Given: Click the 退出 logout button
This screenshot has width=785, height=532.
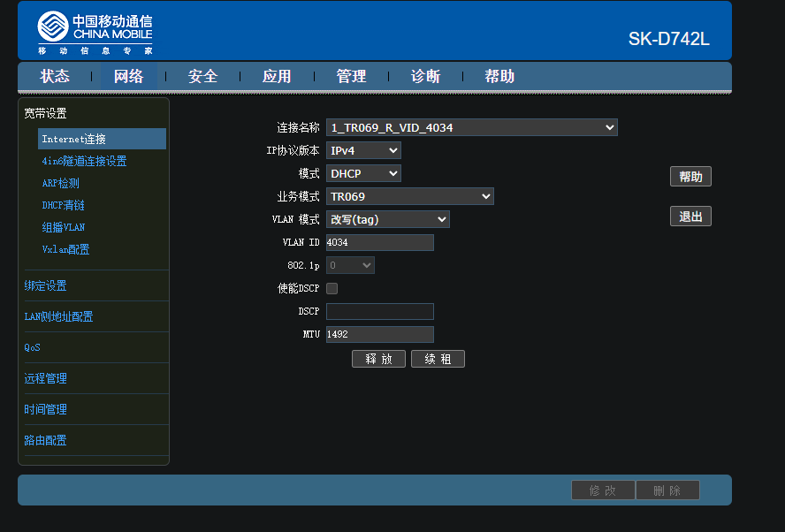Looking at the screenshot, I should pos(690,217).
